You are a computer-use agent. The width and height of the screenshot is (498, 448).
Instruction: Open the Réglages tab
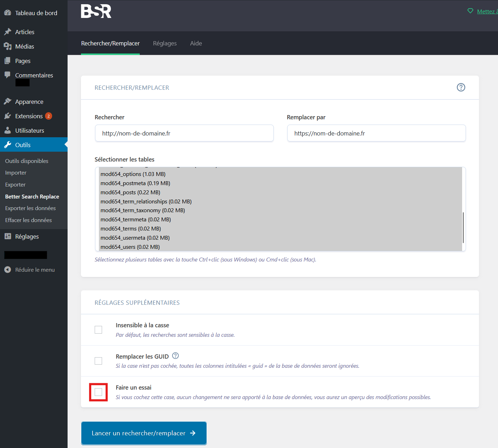tap(165, 43)
